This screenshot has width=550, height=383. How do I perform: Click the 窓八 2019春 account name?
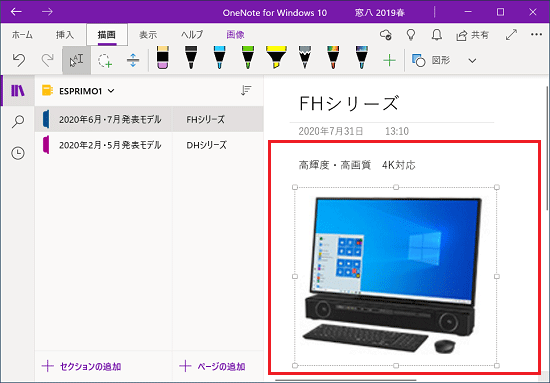(x=380, y=13)
